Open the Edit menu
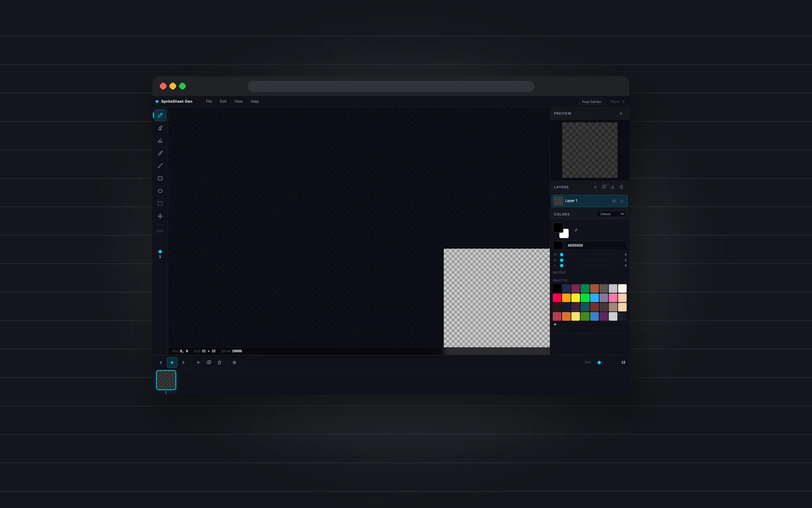 coord(223,102)
